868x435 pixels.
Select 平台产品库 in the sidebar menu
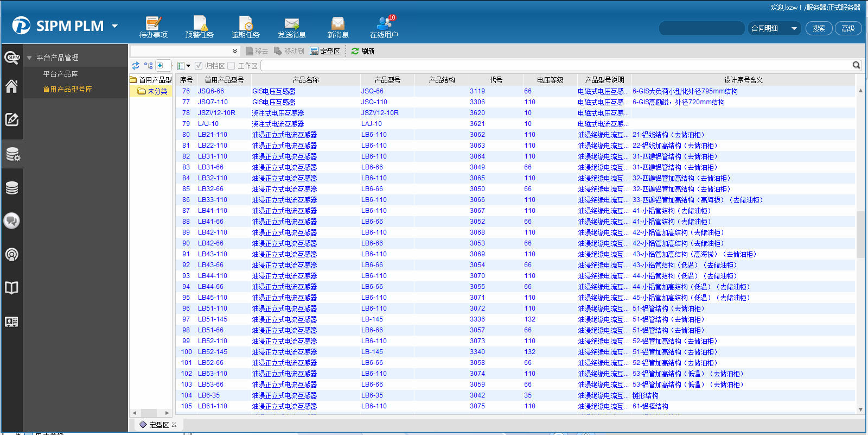[x=60, y=74]
